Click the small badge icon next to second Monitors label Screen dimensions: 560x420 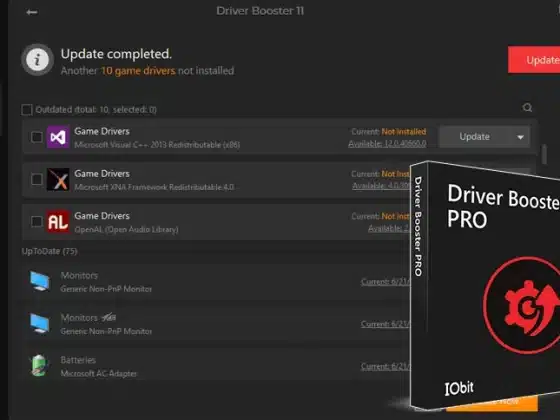(x=109, y=317)
